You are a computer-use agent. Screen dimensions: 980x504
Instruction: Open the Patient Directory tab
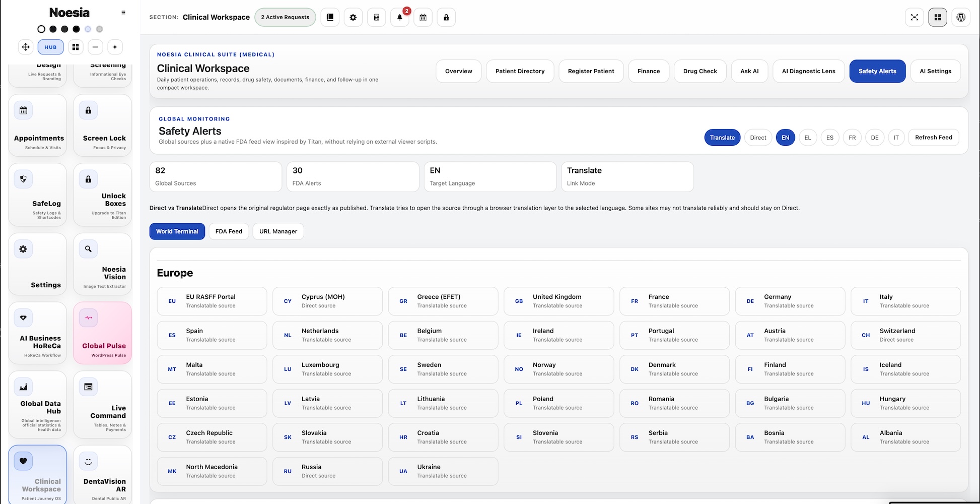click(520, 71)
